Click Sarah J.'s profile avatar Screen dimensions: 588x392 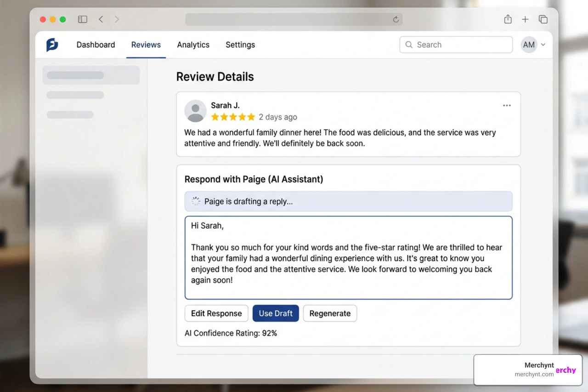pyautogui.click(x=195, y=111)
